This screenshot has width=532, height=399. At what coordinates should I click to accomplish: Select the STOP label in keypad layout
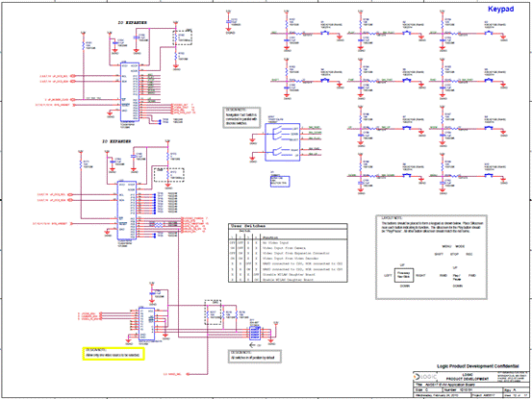(x=454, y=254)
